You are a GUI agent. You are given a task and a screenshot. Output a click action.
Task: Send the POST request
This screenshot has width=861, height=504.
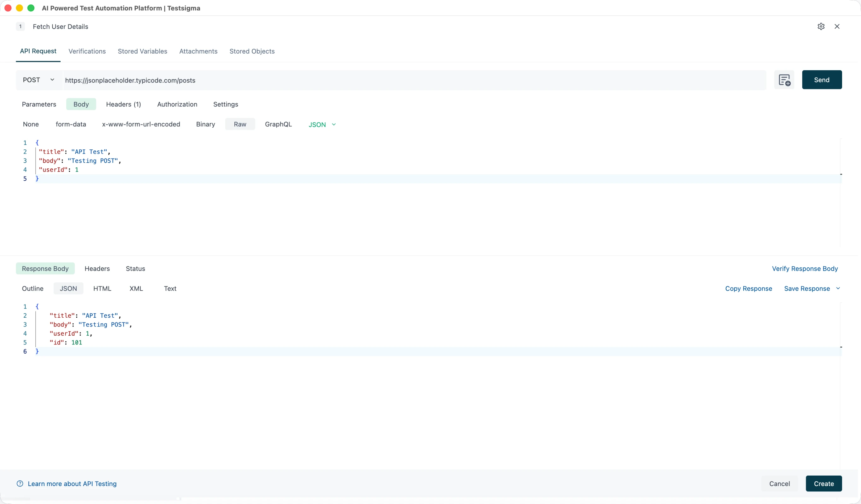tap(822, 79)
